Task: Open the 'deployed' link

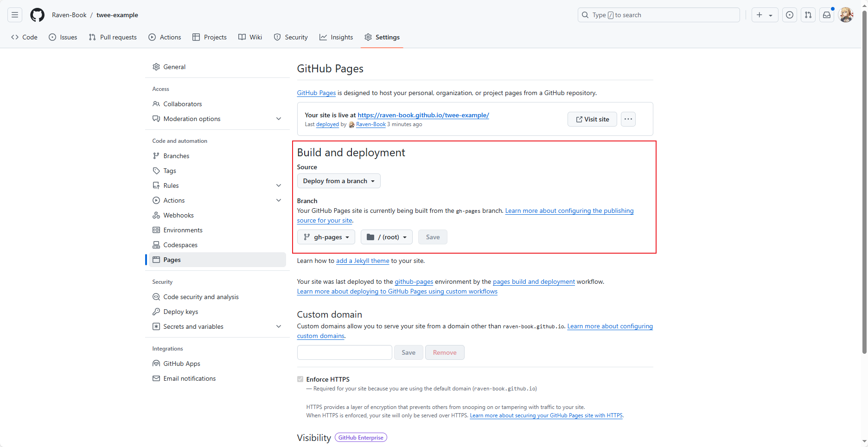Action: [327, 124]
